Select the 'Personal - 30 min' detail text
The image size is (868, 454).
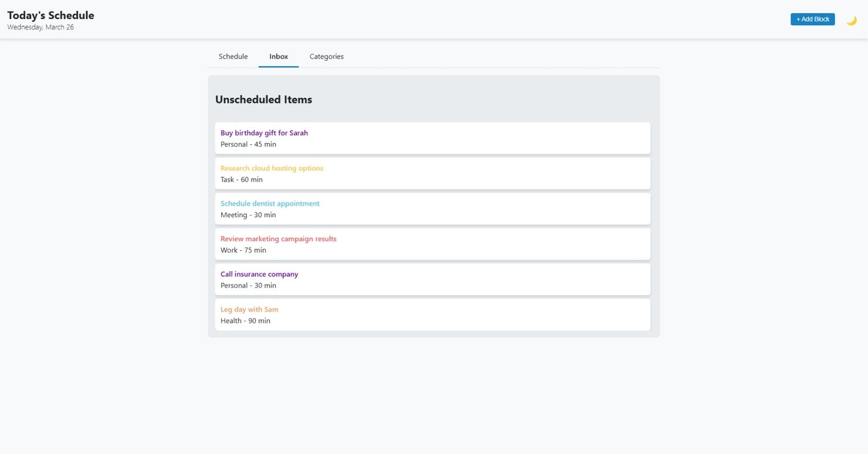click(248, 286)
